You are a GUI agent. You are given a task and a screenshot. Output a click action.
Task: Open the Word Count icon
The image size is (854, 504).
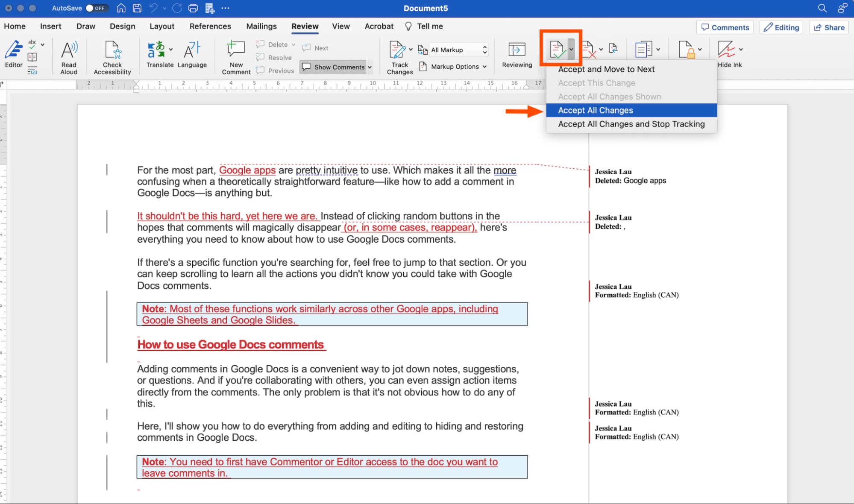(x=32, y=71)
